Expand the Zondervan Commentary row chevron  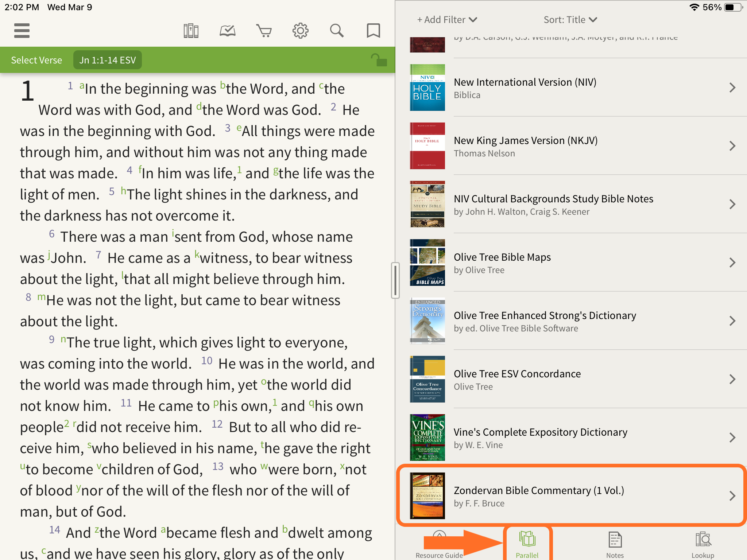pyautogui.click(x=732, y=496)
